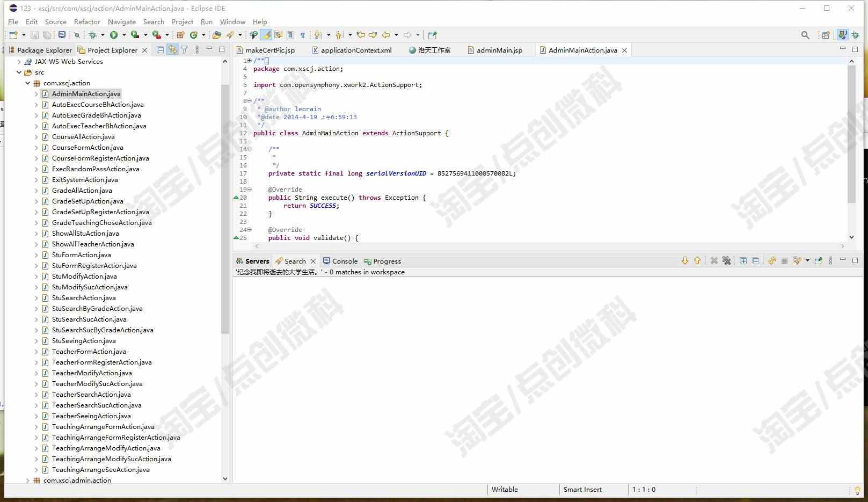Open the Search History dropdown arrow
This screenshot has width=868, height=502.
807,261
